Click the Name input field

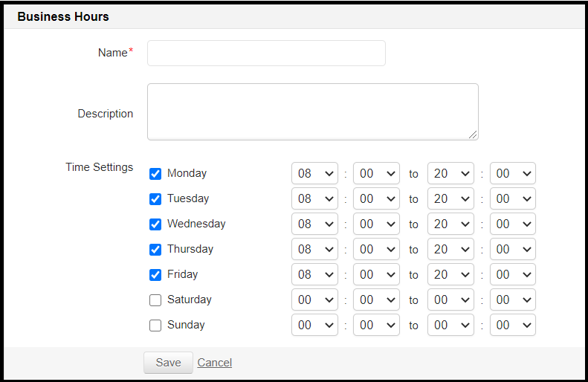266,54
